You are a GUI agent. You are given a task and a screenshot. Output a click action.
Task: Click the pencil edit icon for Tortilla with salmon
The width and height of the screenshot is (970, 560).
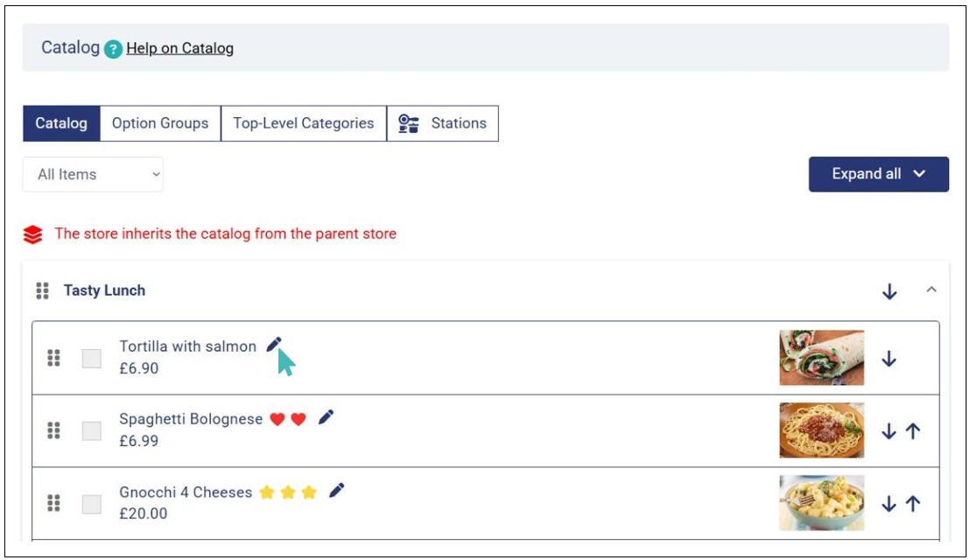click(274, 344)
